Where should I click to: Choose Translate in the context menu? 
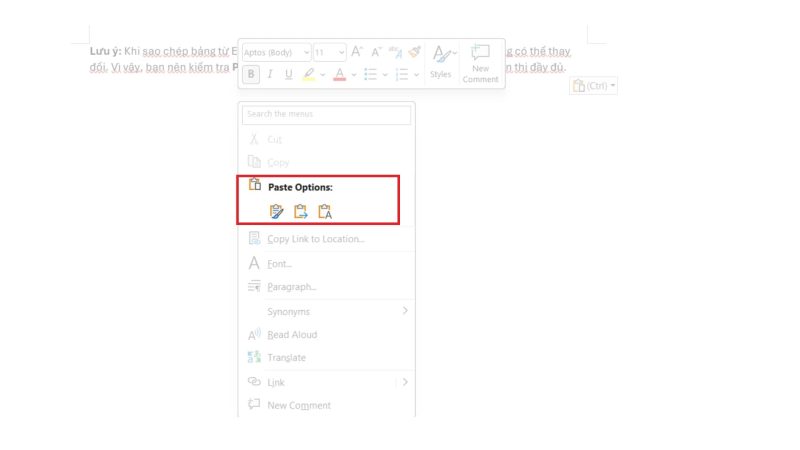tap(327, 358)
